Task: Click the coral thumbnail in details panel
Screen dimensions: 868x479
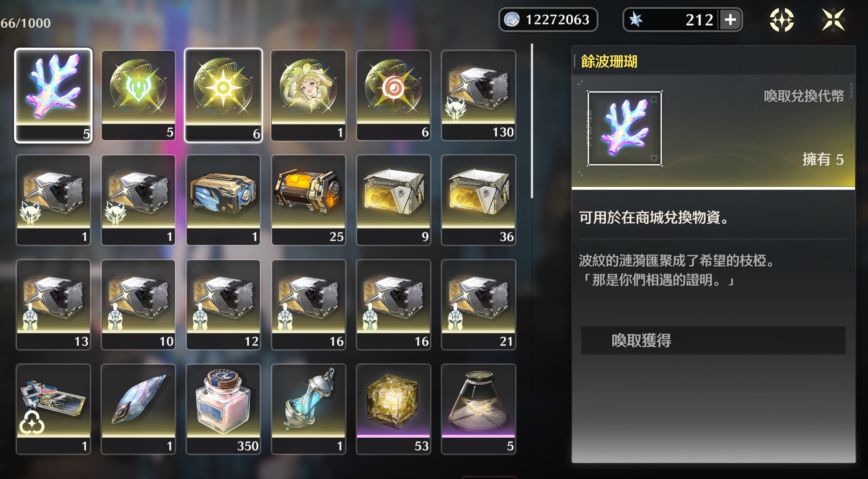Action: click(625, 128)
